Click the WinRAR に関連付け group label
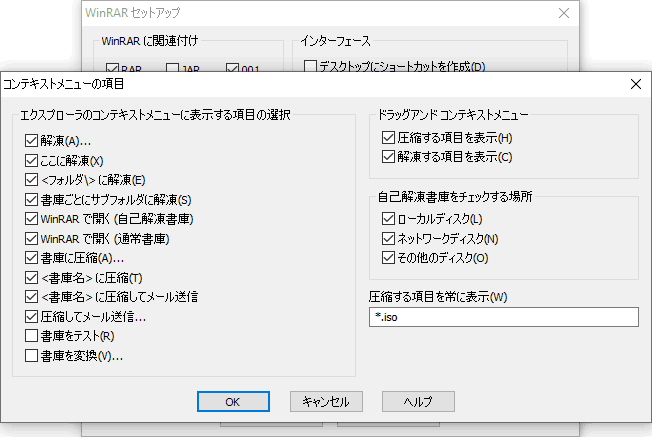652x437 pixels. pos(150,41)
